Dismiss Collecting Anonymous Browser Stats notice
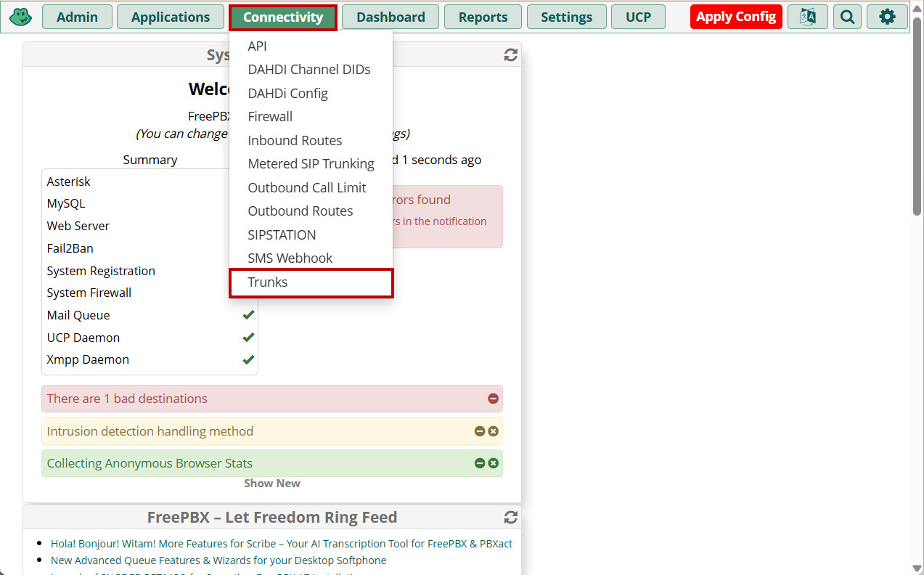Viewport: 924px width, 575px height. [494, 463]
